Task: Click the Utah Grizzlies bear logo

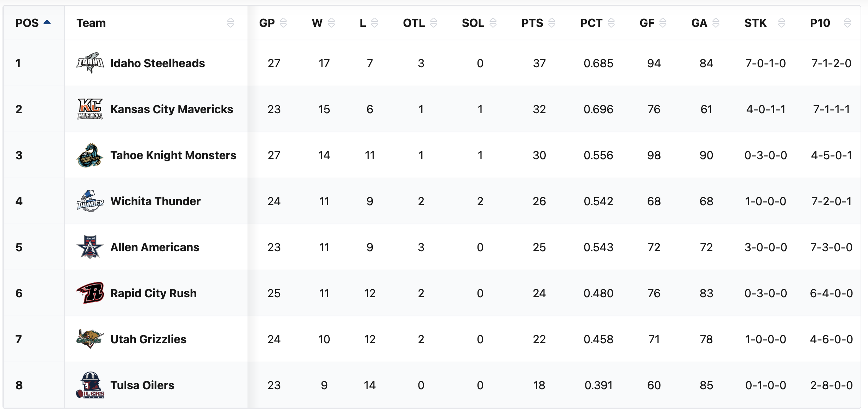Action: tap(90, 339)
